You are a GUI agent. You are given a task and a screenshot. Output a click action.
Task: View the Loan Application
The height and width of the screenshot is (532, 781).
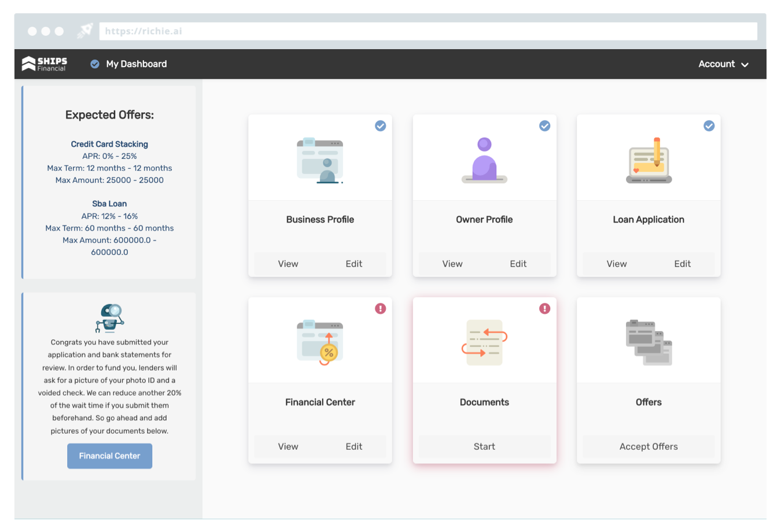tap(617, 264)
